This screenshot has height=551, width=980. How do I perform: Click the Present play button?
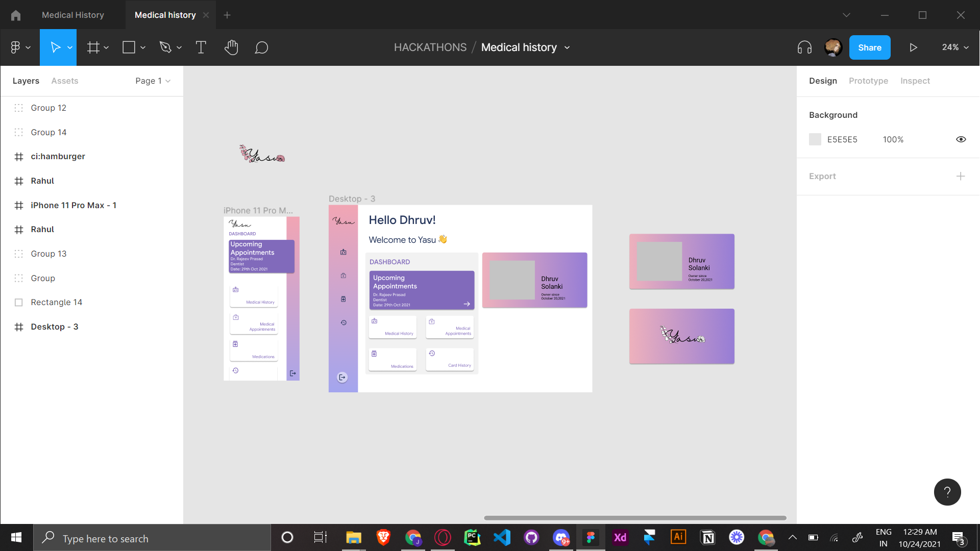pos(913,47)
